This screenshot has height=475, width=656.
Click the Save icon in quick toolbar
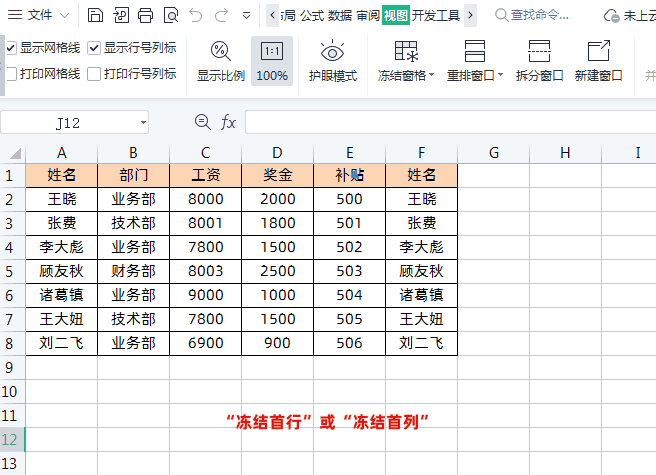click(95, 15)
